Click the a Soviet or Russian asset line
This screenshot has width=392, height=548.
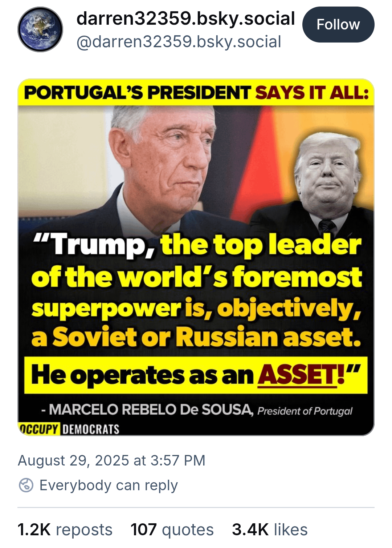(196, 337)
